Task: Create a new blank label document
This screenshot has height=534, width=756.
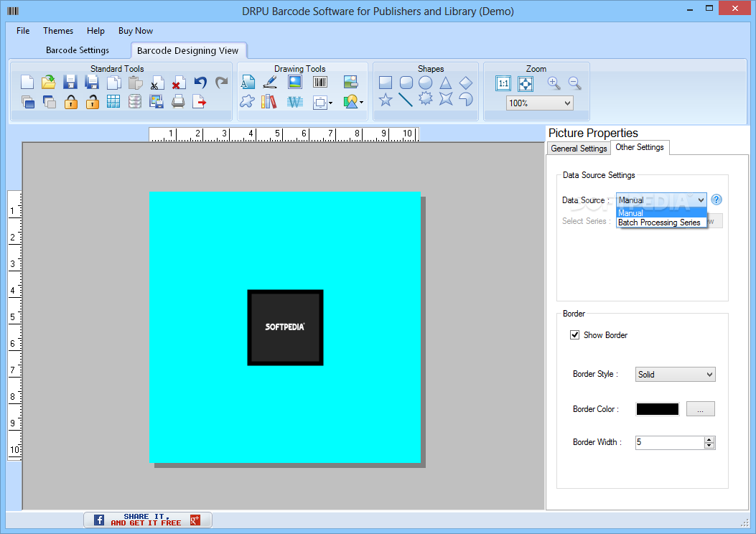Action: (x=27, y=83)
